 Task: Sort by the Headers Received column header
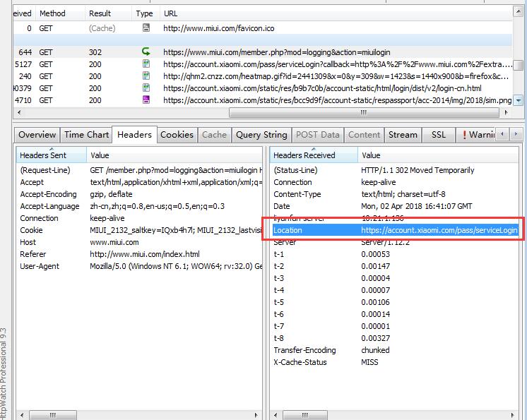(304, 155)
